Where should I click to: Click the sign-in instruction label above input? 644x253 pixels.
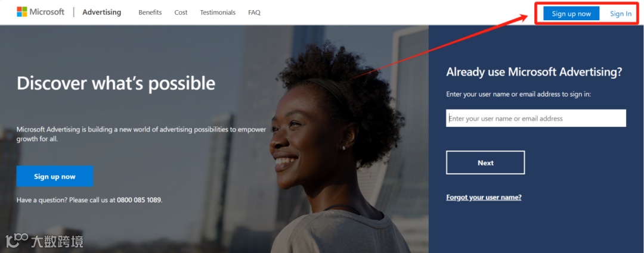(518, 94)
